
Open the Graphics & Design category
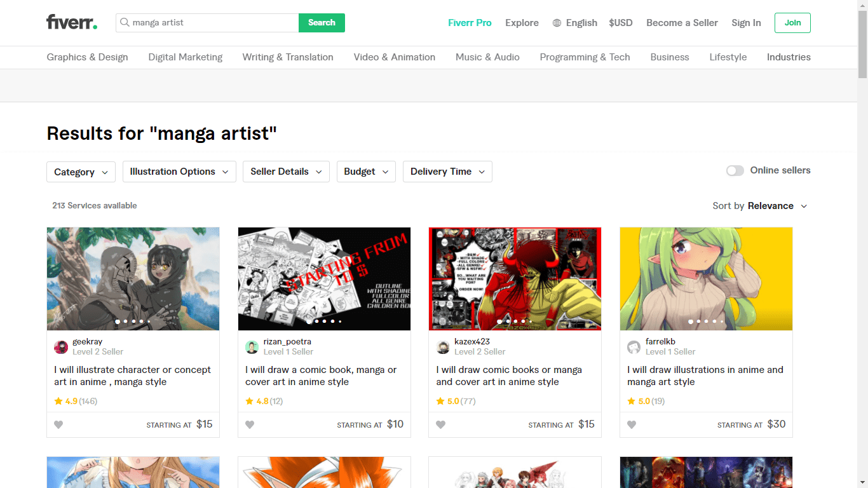point(87,57)
